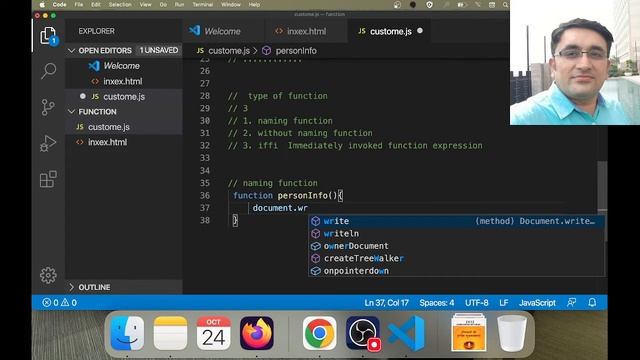640x360 pixels.
Task: Click the '1 UNSAVED' badge
Action: pyautogui.click(x=159, y=50)
